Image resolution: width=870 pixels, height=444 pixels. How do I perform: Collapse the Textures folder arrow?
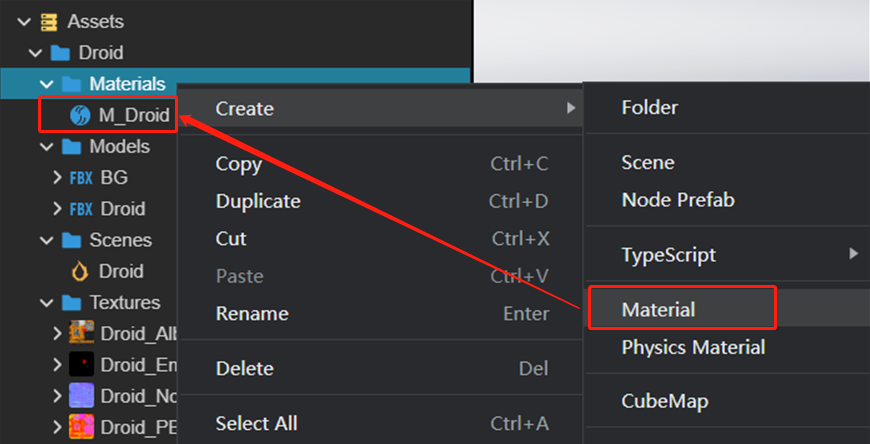[46, 302]
